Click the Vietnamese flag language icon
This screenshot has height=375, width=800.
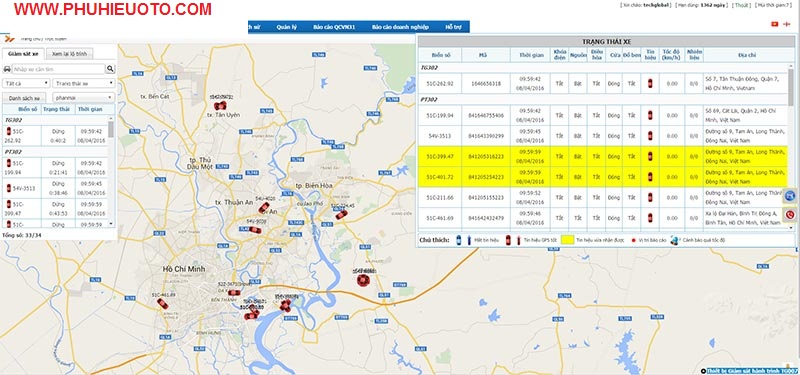click(x=774, y=24)
